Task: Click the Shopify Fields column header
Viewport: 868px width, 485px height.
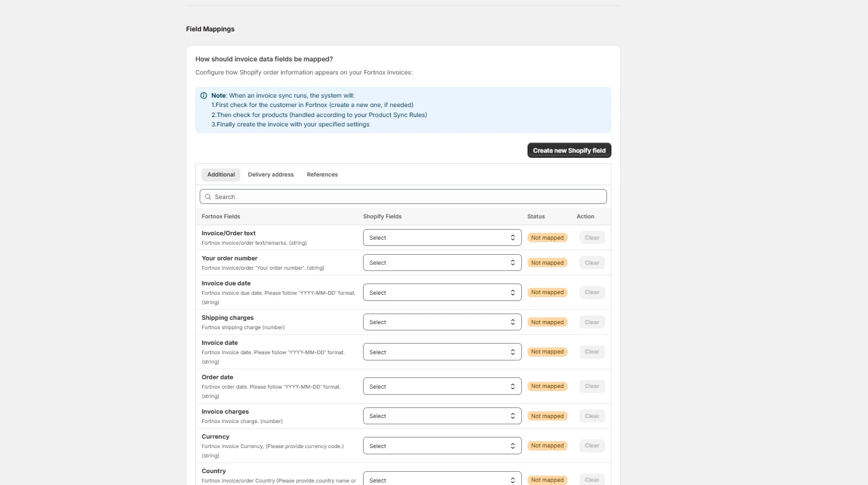Action: point(382,217)
